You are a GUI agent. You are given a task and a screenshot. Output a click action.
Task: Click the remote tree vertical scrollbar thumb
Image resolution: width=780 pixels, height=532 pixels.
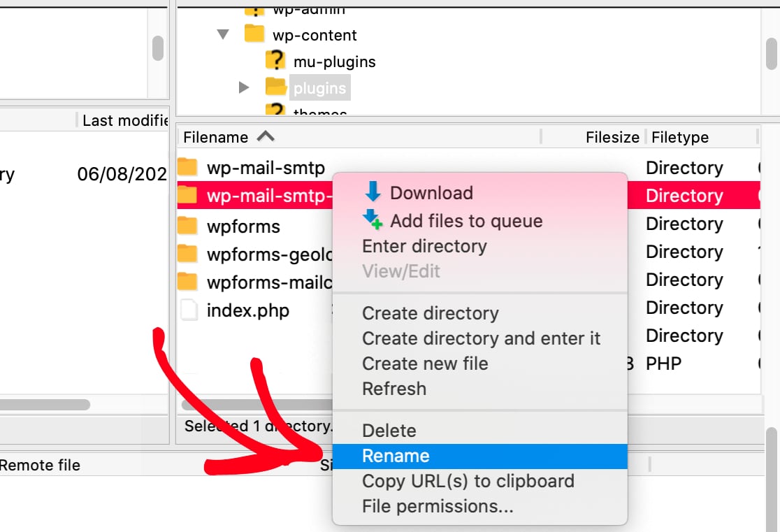coord(772,54)
